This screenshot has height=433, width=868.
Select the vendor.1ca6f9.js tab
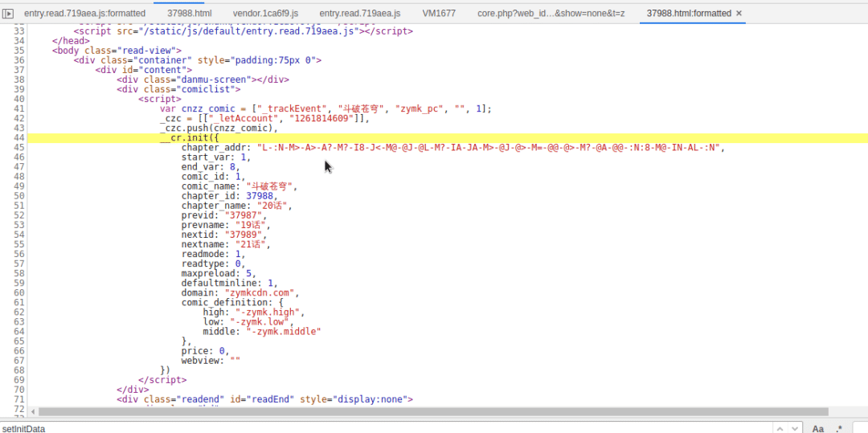click(x=264, y=14)
